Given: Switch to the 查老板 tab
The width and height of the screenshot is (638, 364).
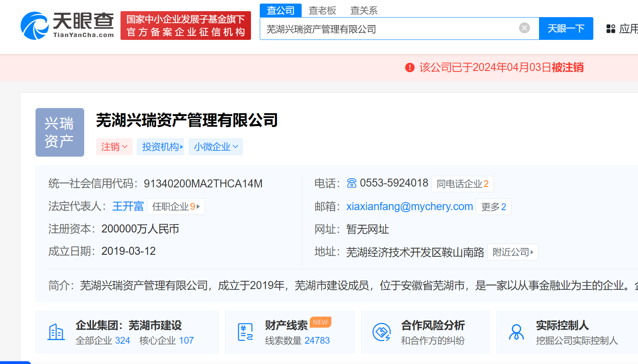Looking at the screenshot, I should pos(322,10).
